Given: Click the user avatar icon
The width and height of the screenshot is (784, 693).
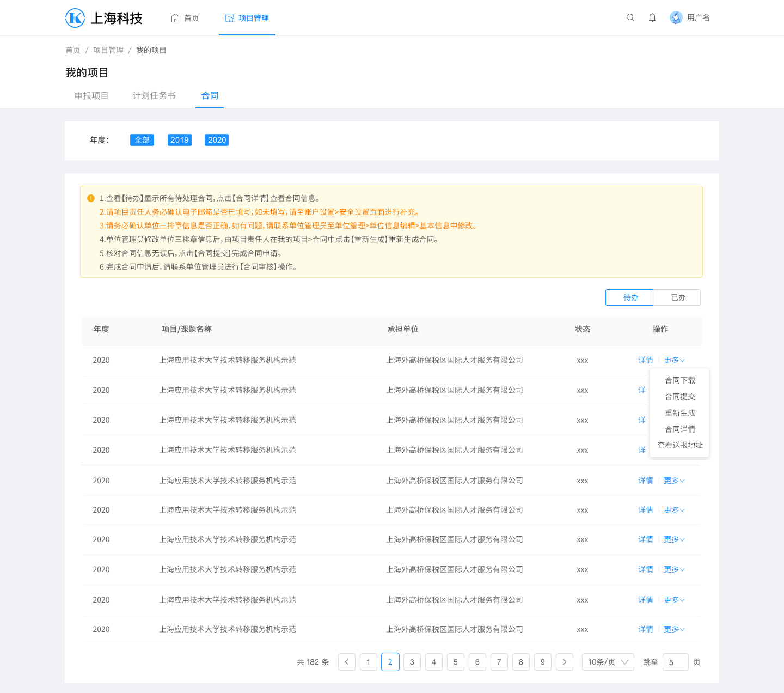Looking at the screenshot, I should tap(676, 17).
